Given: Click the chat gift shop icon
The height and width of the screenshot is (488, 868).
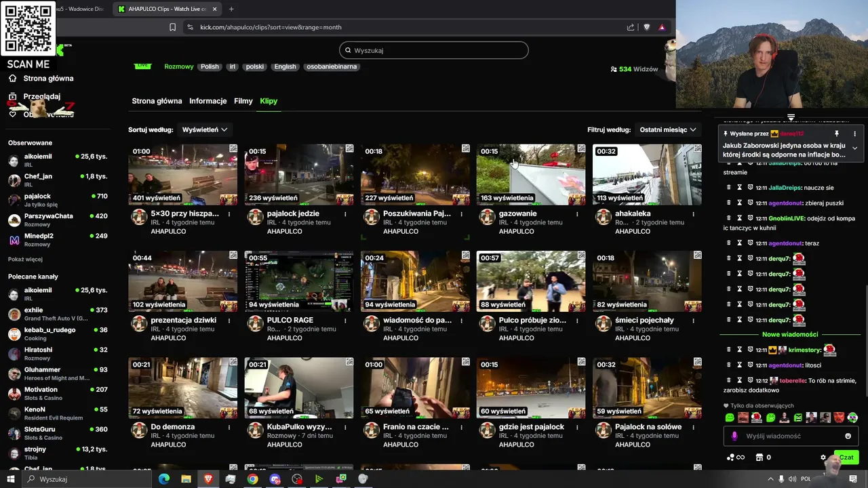Looking at the screenshot, I should click(759, 457).
